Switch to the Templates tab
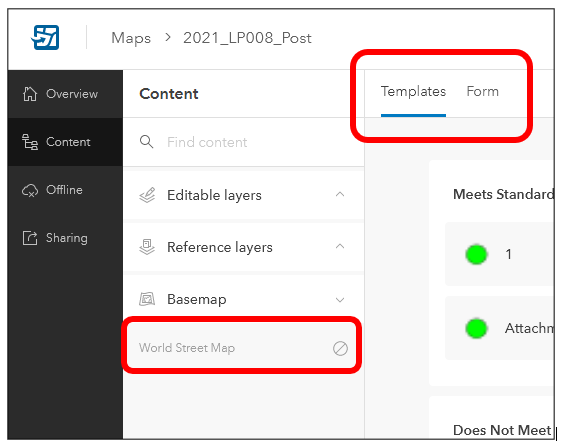This screenshot has width=564, height=445. click(x=413, y=92)
